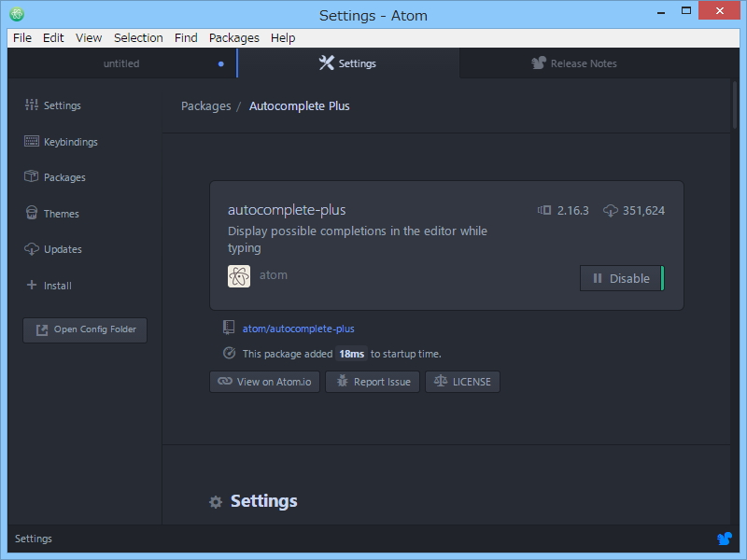Switch to the untitled tab
747x560 pixels.
click(121, 63)
